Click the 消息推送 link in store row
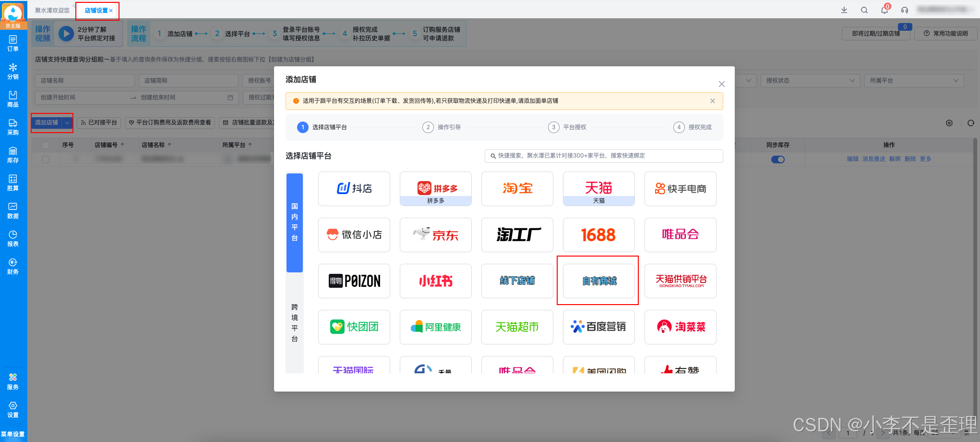The image size is (980, 442). pos(873,159)
